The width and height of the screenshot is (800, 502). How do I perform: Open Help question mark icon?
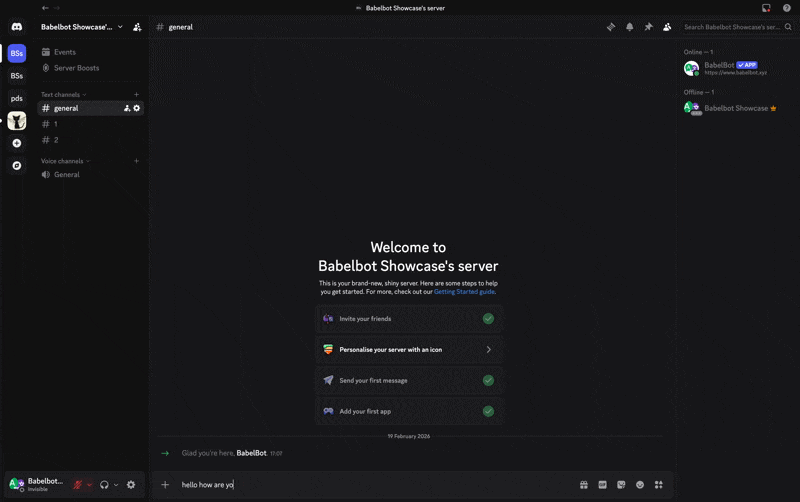tap(787, 8)
